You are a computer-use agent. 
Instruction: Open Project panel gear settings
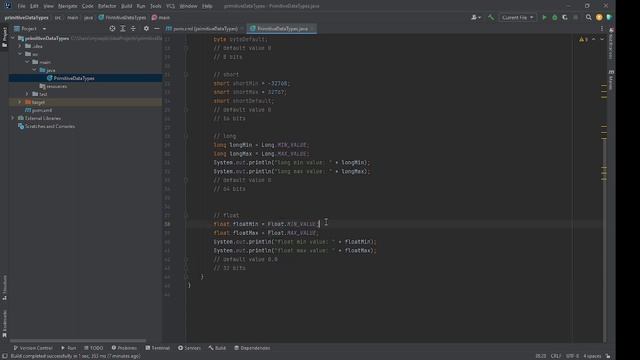tap(146, 29)
